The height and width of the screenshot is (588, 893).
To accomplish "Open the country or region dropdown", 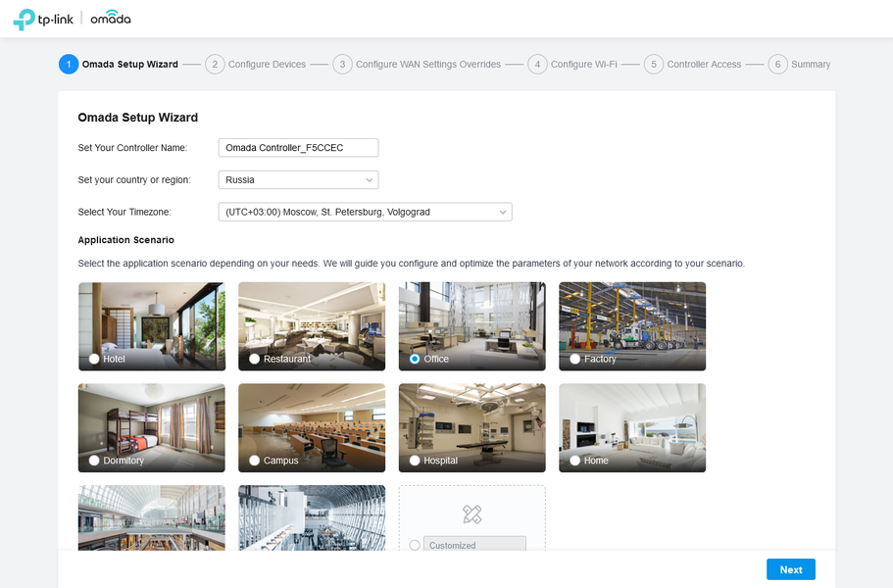I will 298,180.
